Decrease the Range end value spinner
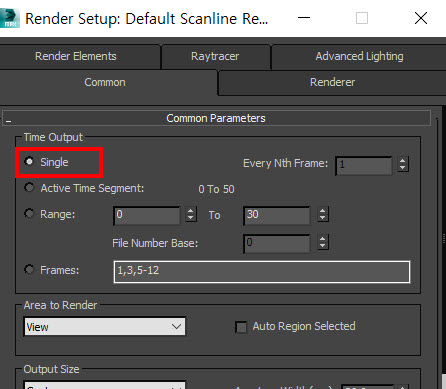The width and height of the screenshot is (446, 389). point(322,218)
